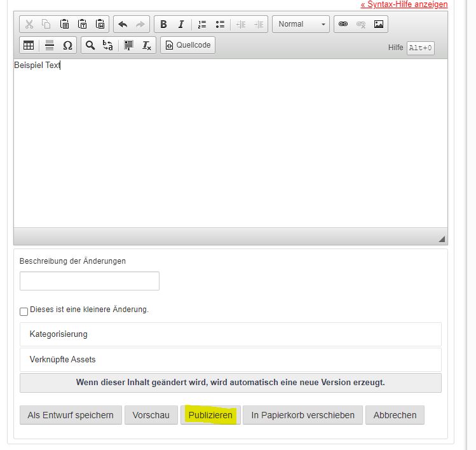Open the special character Omega icon
This screenshot has width=476, height=450.
[67, 45]
